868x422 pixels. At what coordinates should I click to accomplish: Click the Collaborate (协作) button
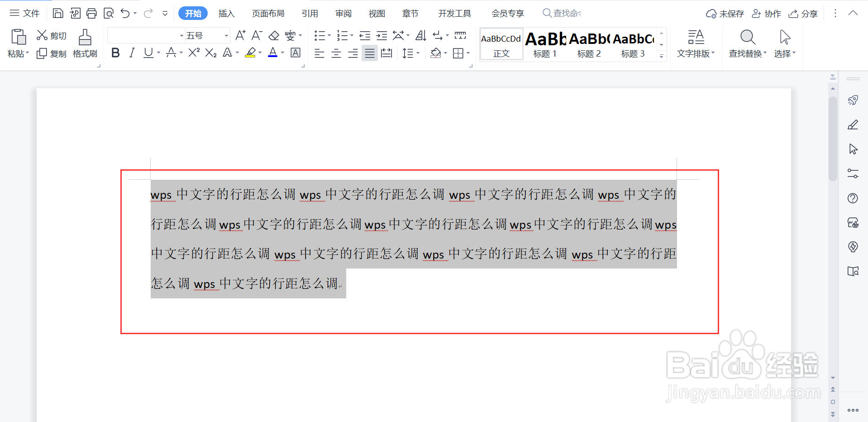point(766,14)
